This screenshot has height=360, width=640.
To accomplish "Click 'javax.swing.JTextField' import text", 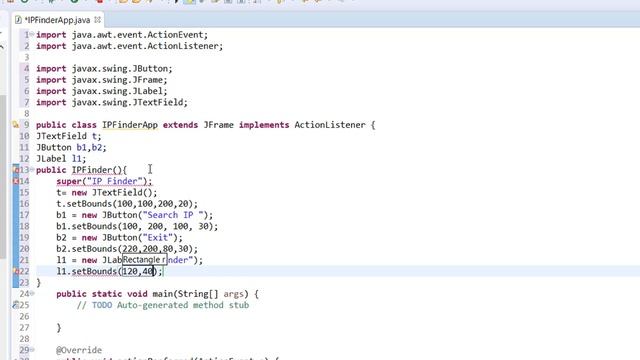I will pyautogui.click(x=127, y=102).
